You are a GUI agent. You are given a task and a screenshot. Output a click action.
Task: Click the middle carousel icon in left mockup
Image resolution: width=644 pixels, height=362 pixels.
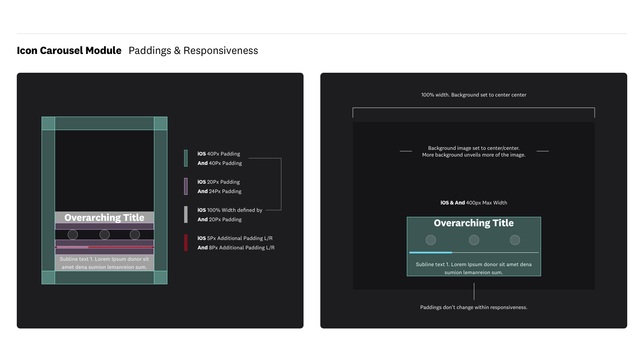click(x=105, y=235)
